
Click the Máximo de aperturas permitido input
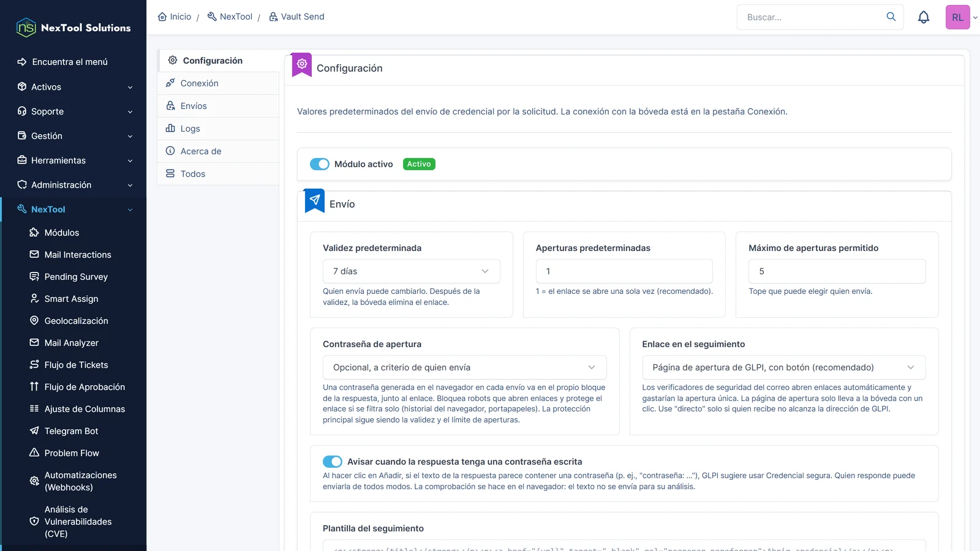click(x=837, y=271)
